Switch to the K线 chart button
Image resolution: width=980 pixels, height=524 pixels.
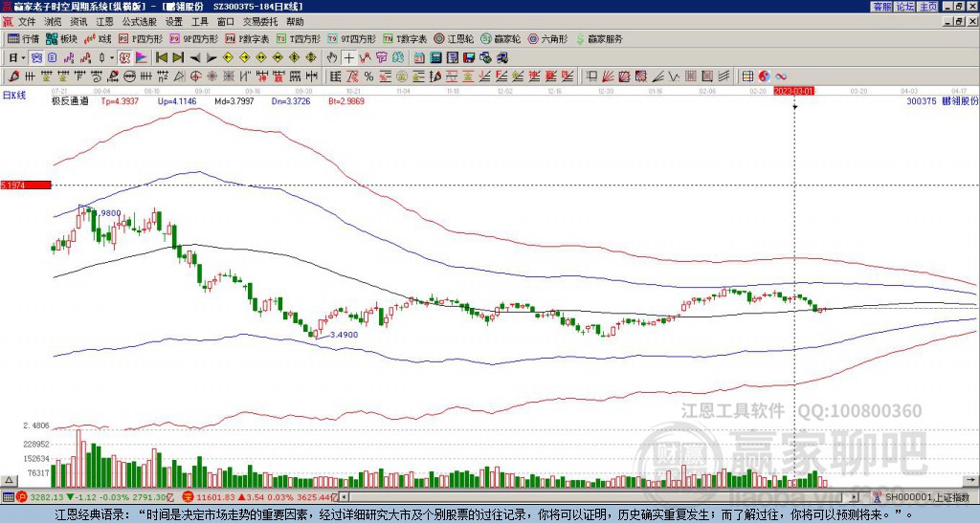97,38
